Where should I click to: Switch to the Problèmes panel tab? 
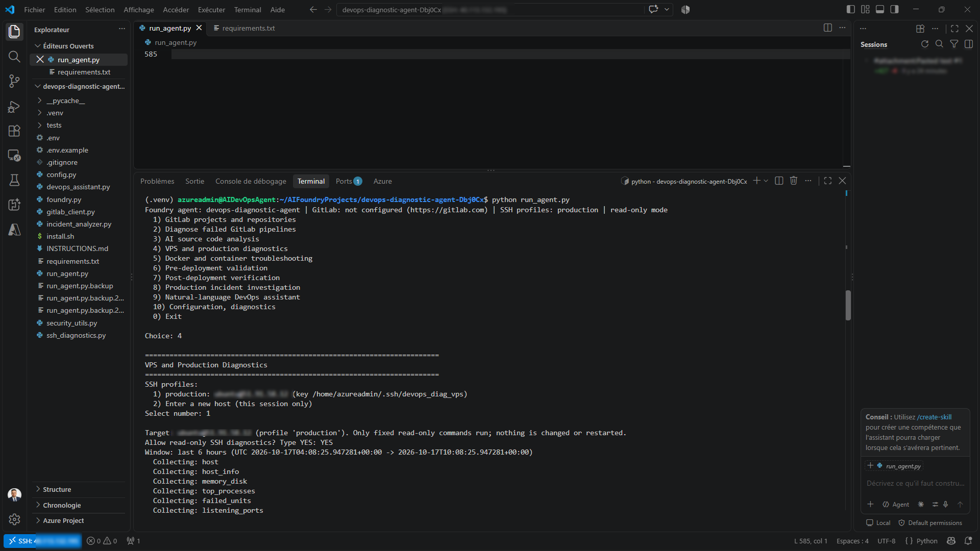[157, 181]
